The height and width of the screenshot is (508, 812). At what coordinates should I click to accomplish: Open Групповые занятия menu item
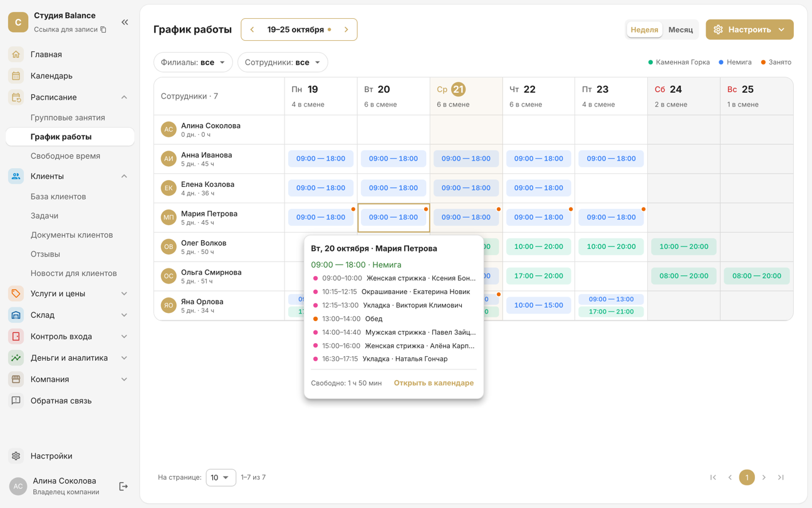tap(68, 117)
